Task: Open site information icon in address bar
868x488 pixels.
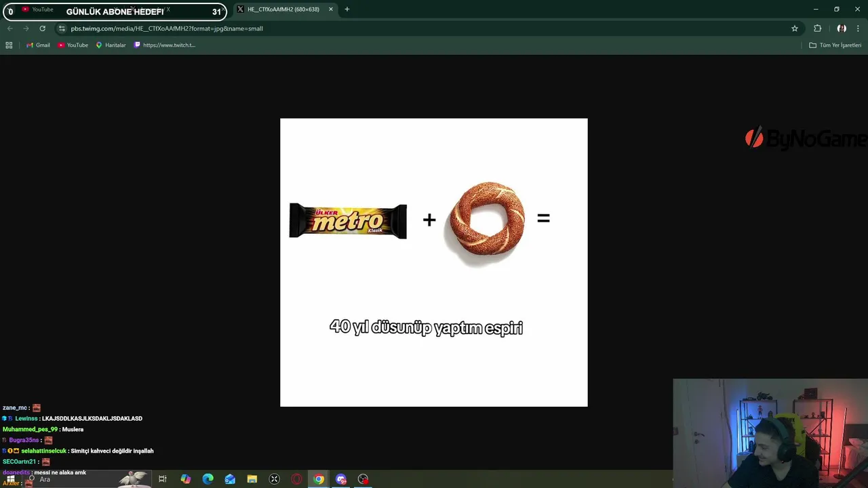Action: point(62,28)
